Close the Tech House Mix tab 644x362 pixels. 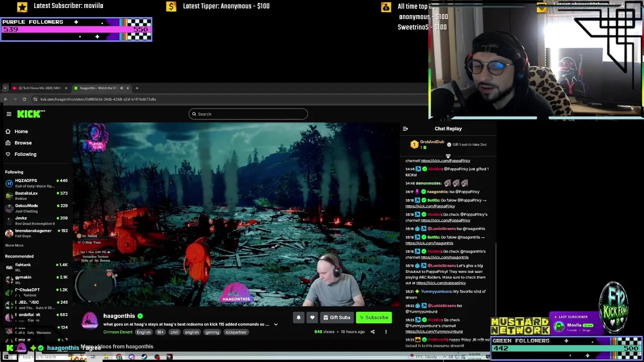(x=66, y=88)
